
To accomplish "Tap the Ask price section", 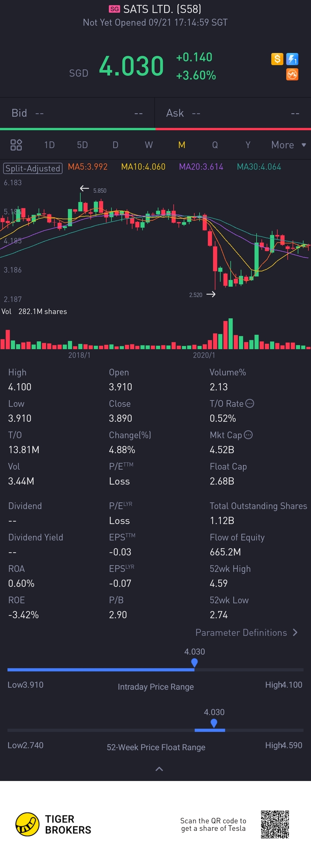I will (x=232, y=113).
